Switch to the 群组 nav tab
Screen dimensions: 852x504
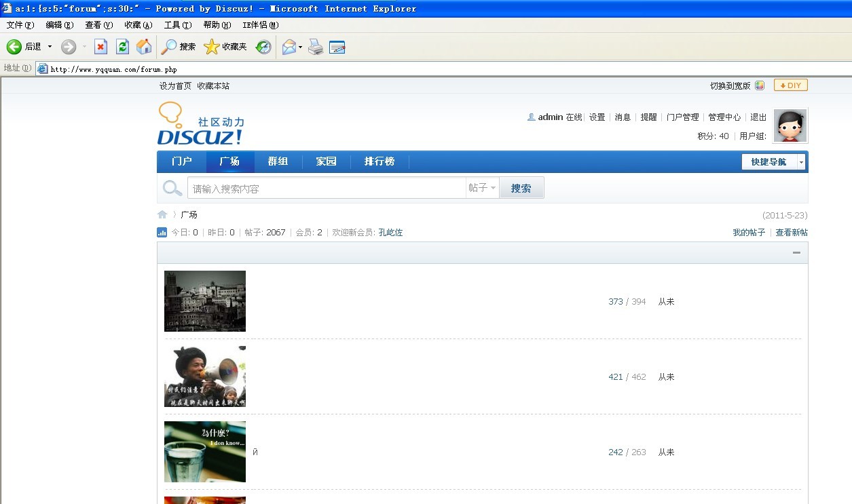(x=278, y=161)
